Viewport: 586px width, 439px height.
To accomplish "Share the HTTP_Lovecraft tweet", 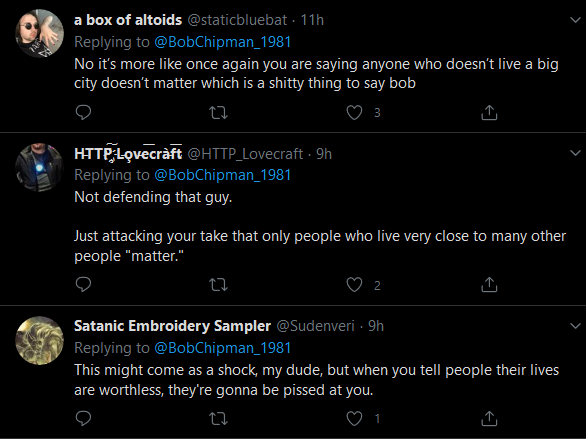I will (489, 285).
